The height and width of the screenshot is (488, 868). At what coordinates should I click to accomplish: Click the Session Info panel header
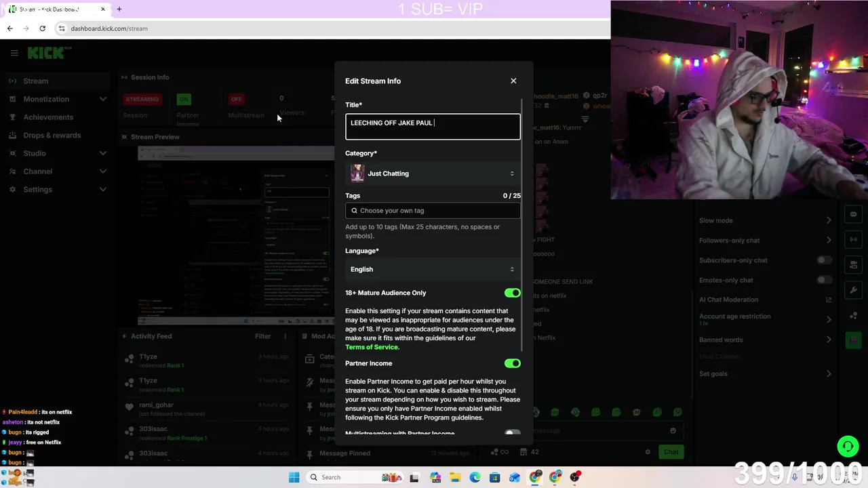(149, 77)
